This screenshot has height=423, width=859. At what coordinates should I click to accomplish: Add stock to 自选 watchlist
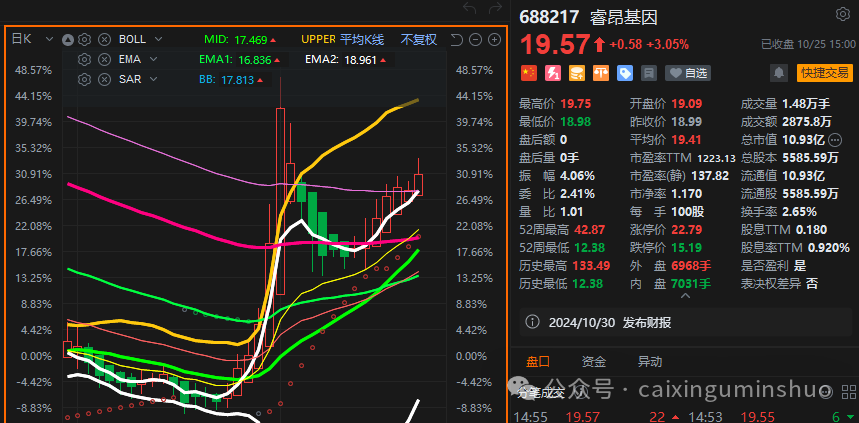click(x=688, y=73)
